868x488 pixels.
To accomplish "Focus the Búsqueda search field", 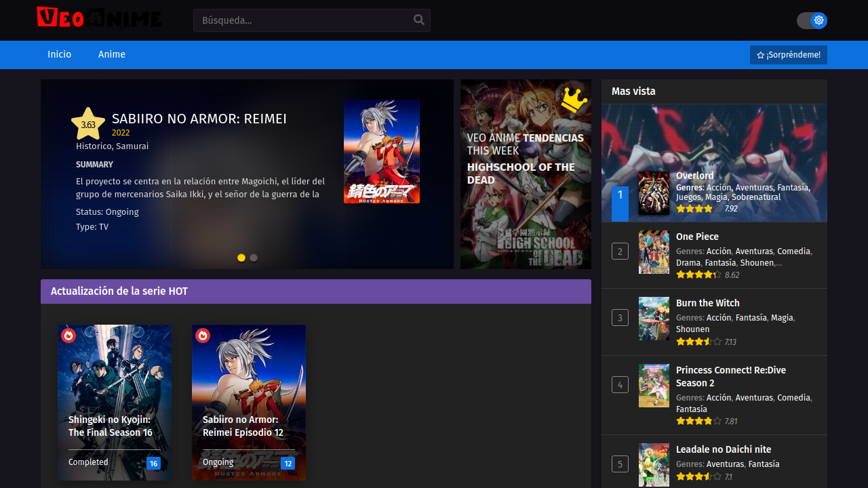I will point(312,20).
